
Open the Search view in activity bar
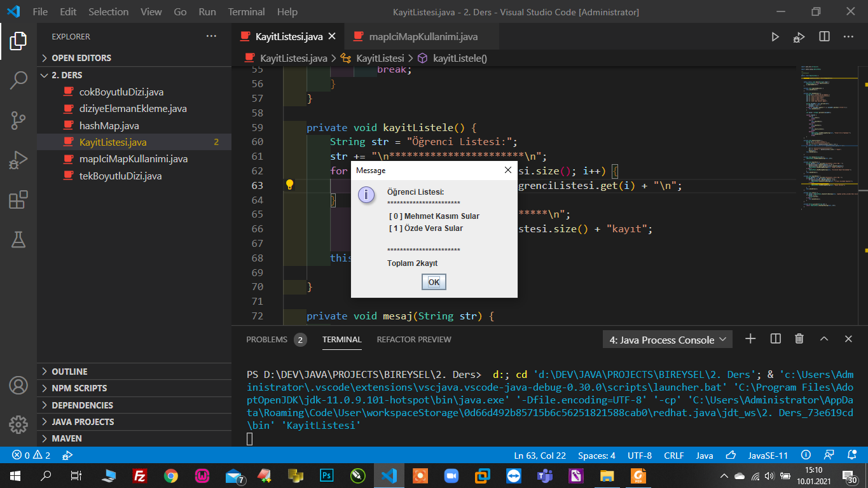(x=18, y=80)
